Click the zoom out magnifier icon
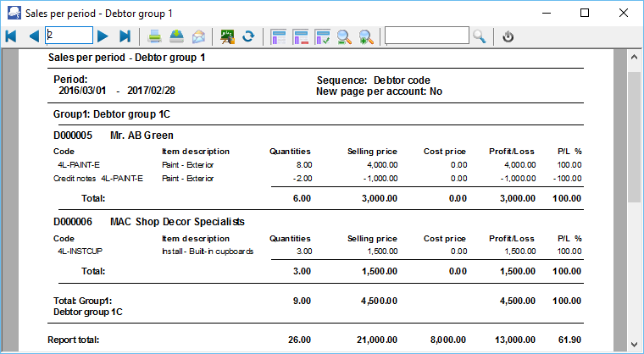The height and width of the screenshot is (354, 644). (345, 36)
